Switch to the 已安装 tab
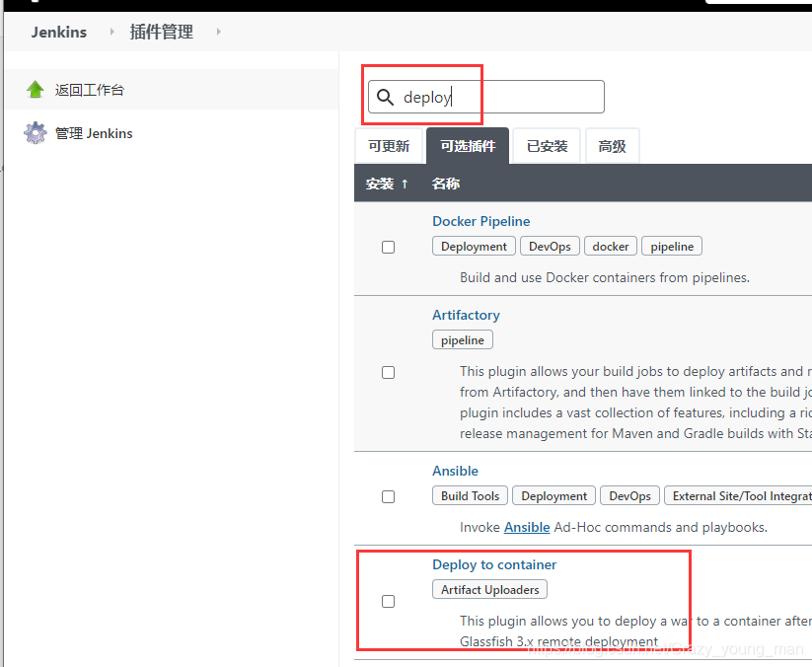 [547, 146]
